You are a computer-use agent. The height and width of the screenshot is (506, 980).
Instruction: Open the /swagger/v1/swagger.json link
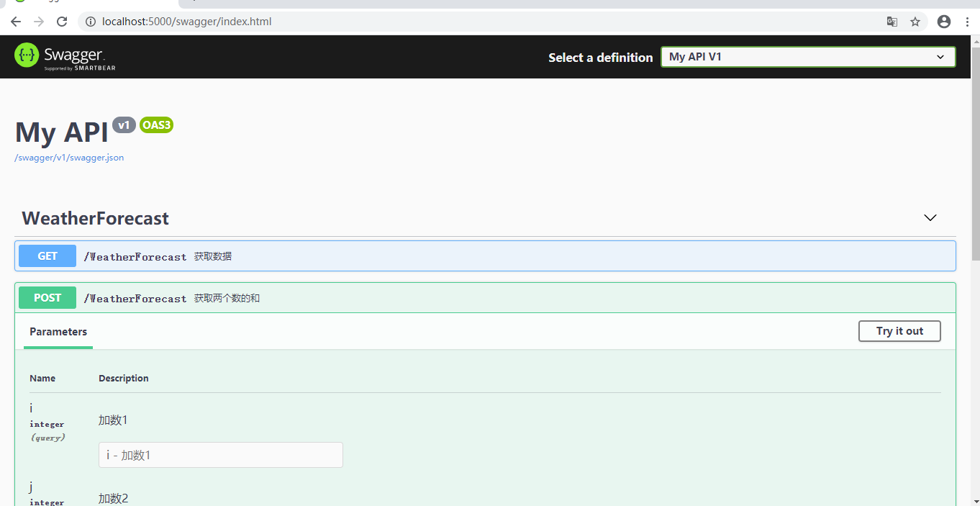point(69,157)
